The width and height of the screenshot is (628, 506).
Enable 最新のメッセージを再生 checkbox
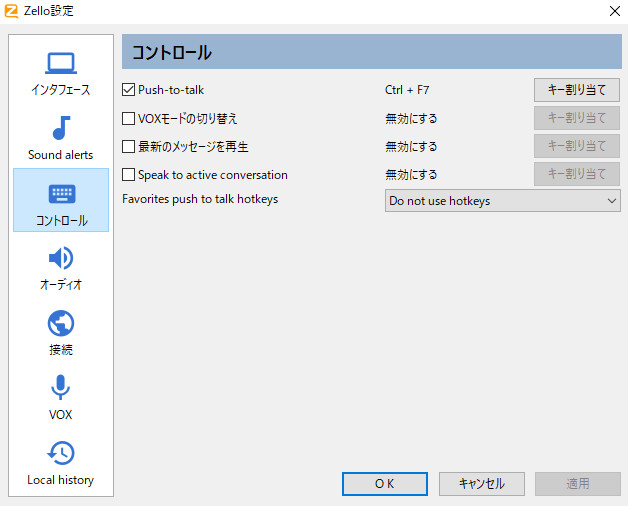[x=128, y=146]
